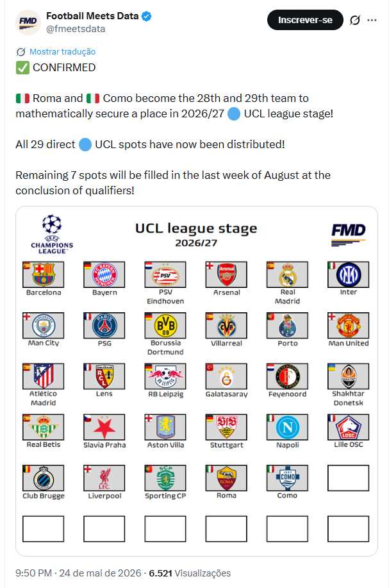
Task: Click the post timestamp 9:50 PM
Action: click(x=33, y=573)
